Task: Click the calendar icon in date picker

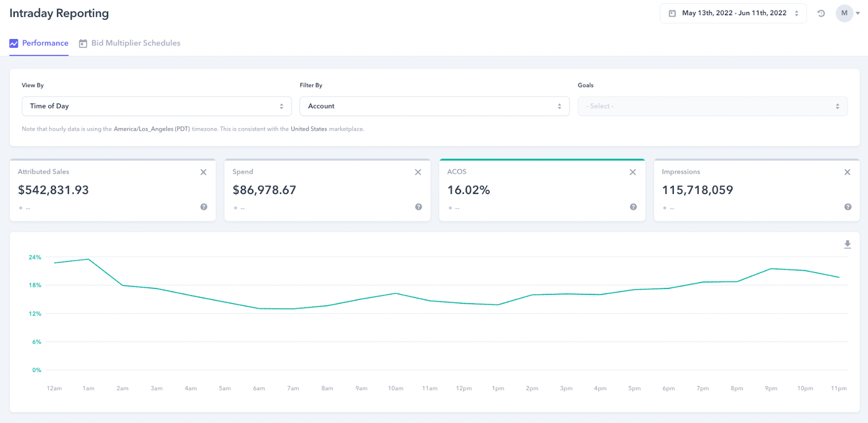Action: tap(672, 13)
